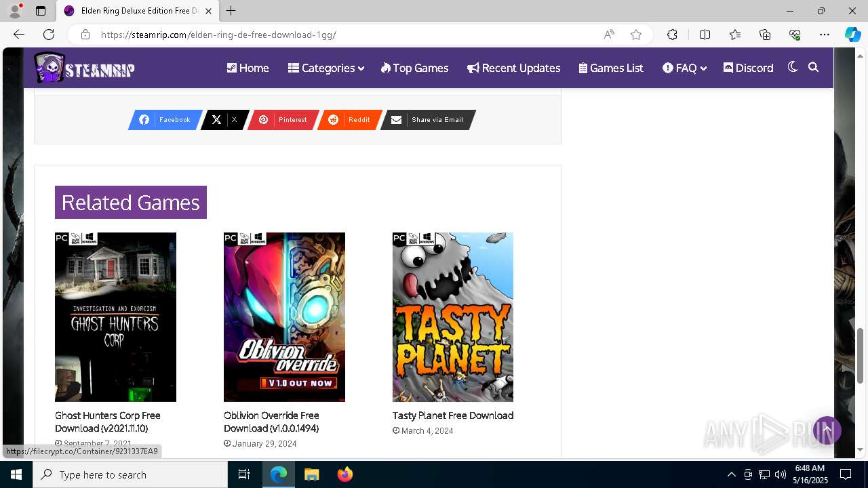Open the Discord link
The height and width of the screenshot is (488, 868).
(x=748, y=68)
